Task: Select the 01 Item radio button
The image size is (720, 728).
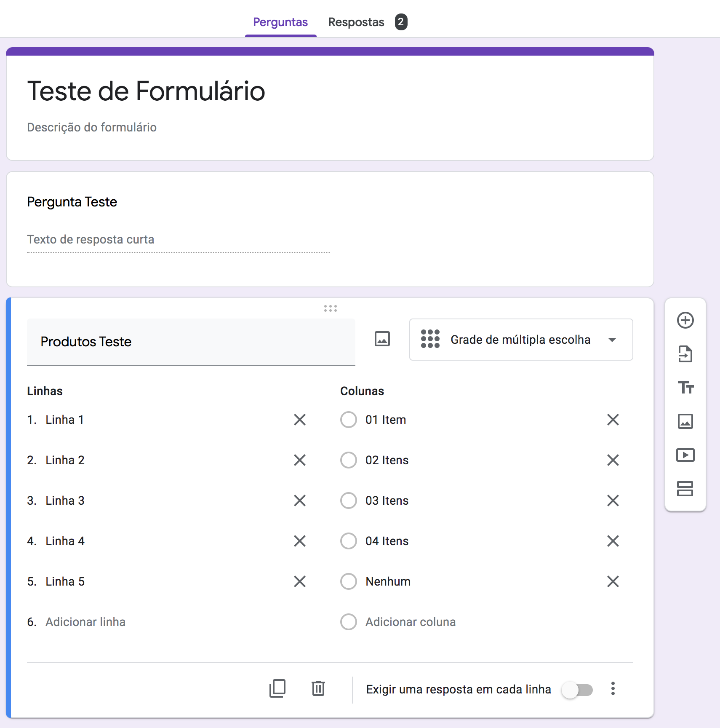Action: pos(349,420)
